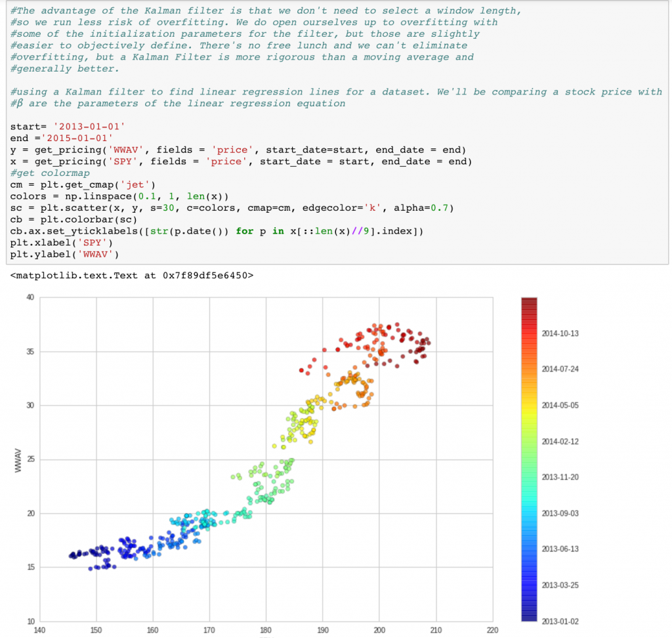Image resolution: width=672 pixels, height=638 pixels.
Task: Click the plt.ylabel('WWAV') line
Action: 64,254
